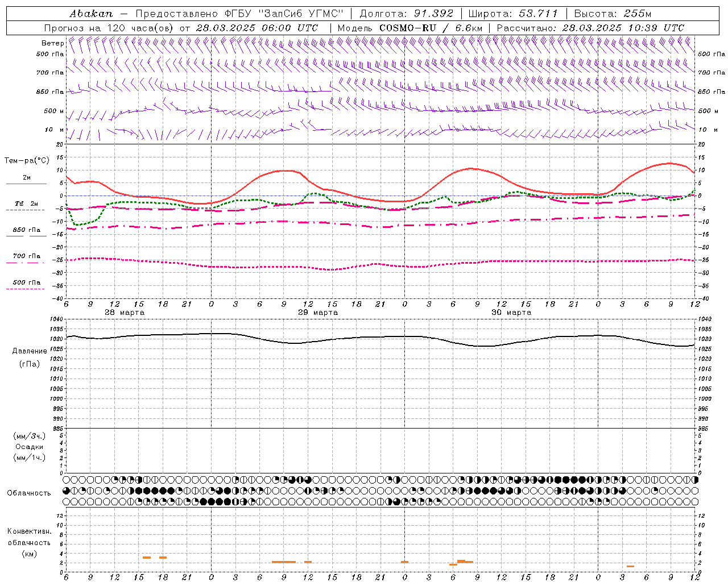The image size is (728, 582).
Task: Click the "(мм/1ч.)" precipitation unit label
Action: 30,458
